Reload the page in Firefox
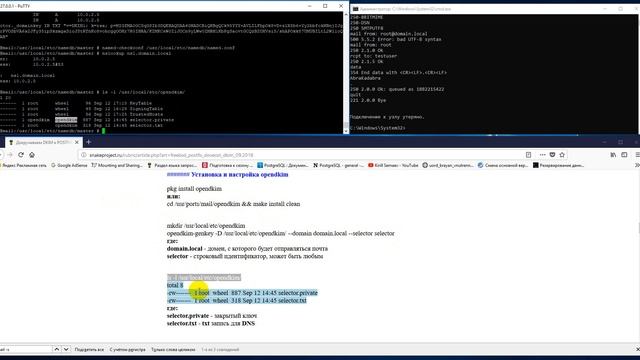This screenshot has width=640, height=360. [21, 155]
